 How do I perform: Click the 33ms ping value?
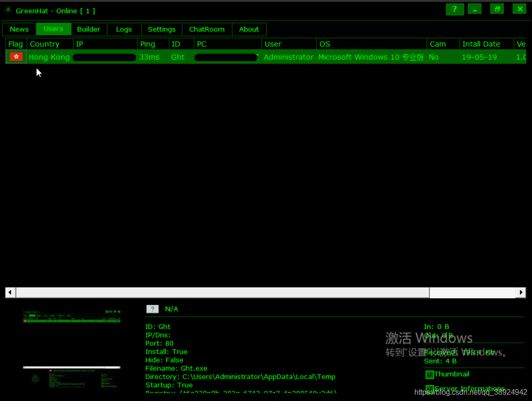tap(149, 57)
